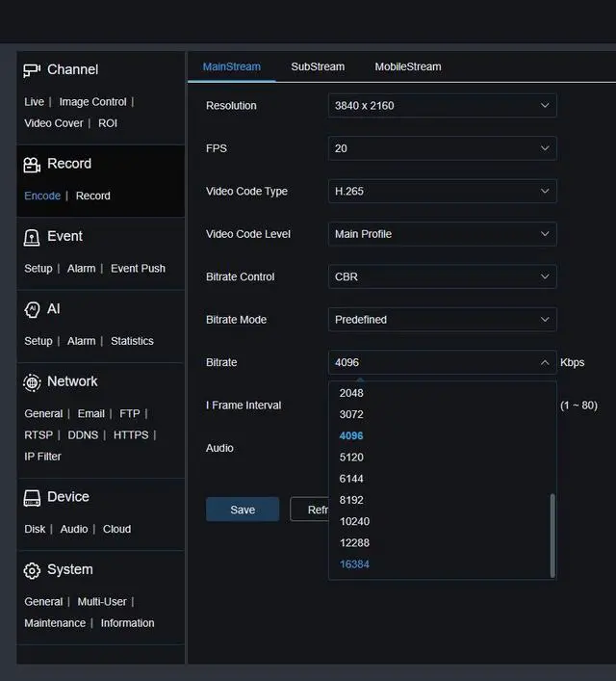Open the Image Control page
Screen dimensions: 616x681
(93, 102)
